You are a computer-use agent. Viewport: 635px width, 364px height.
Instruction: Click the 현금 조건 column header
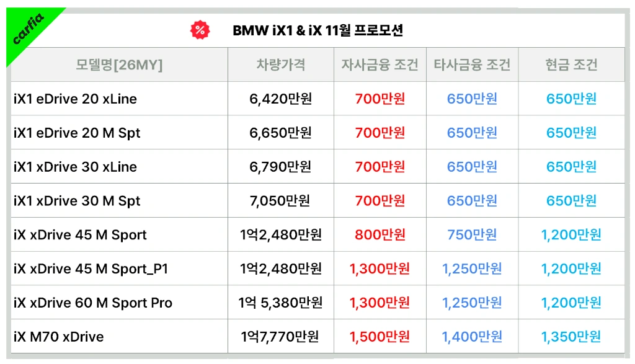pos(571,64)
